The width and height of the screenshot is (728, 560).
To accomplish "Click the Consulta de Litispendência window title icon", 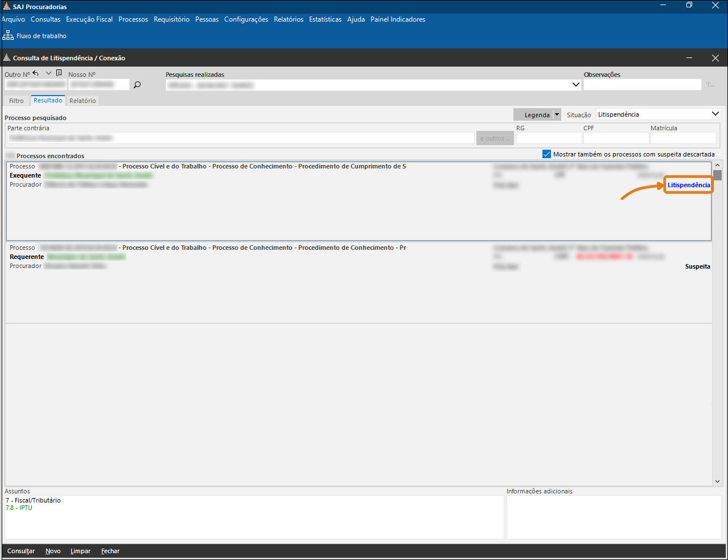I will (x=7, y=58).
